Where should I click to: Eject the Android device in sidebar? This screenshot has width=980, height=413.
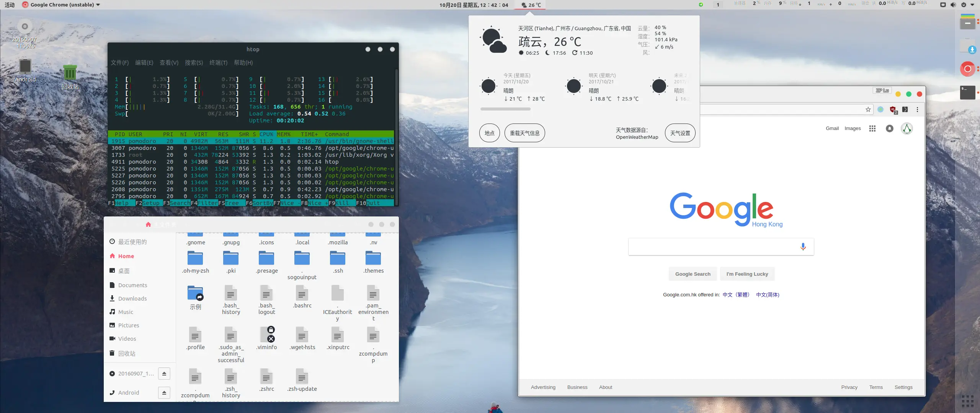(x=164, y=392)
